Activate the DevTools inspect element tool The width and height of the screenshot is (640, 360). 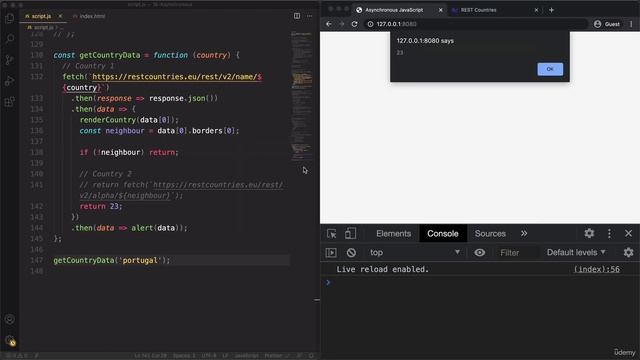click(x=331, y=233)
